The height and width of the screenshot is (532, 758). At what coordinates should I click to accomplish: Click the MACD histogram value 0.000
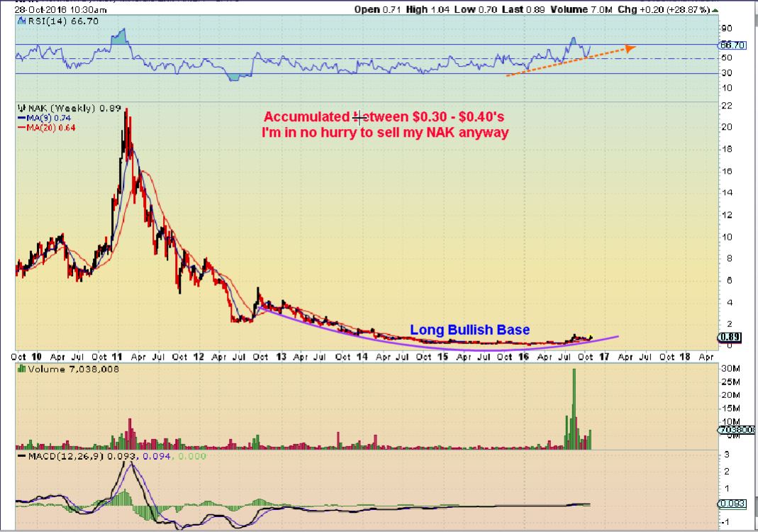coord(192,456)
